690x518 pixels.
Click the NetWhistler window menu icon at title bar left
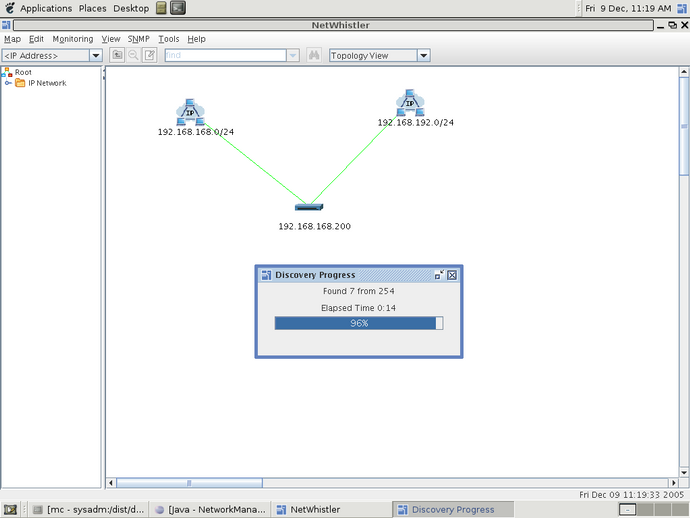pos(6,25)
